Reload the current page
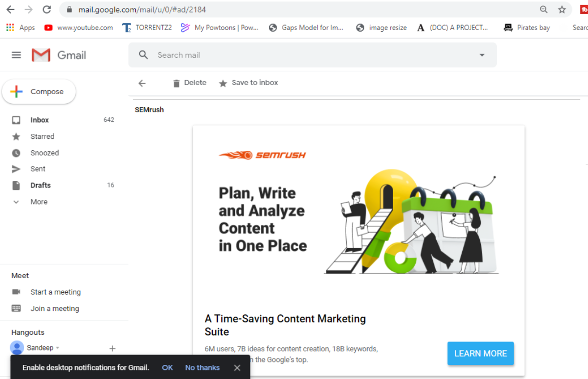Viewport: 588px width, 379px height. (47, 10)
